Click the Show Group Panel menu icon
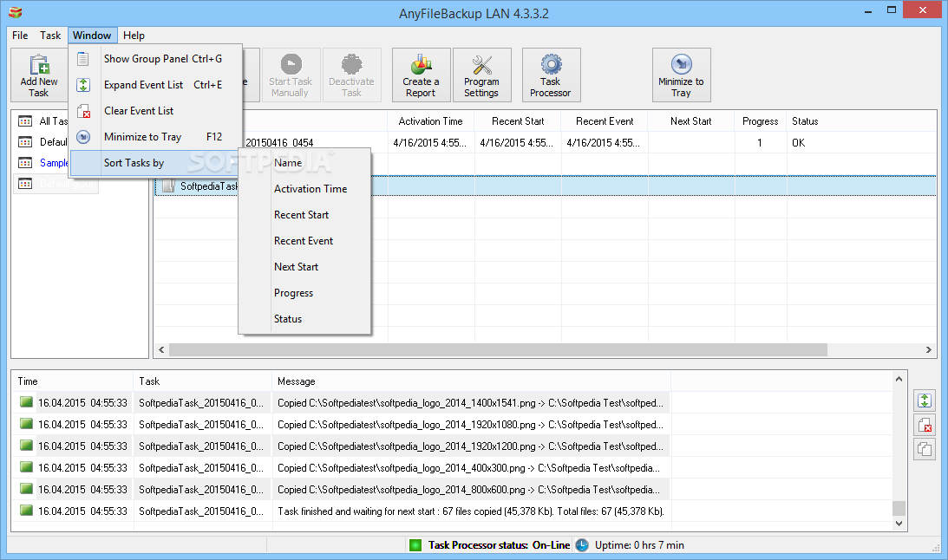 pos(83,59)
